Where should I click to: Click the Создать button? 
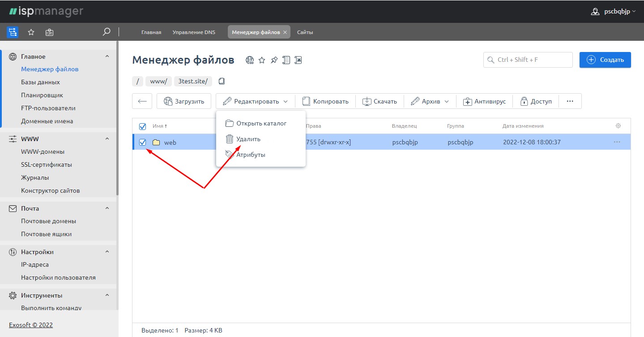coord(605,60)
